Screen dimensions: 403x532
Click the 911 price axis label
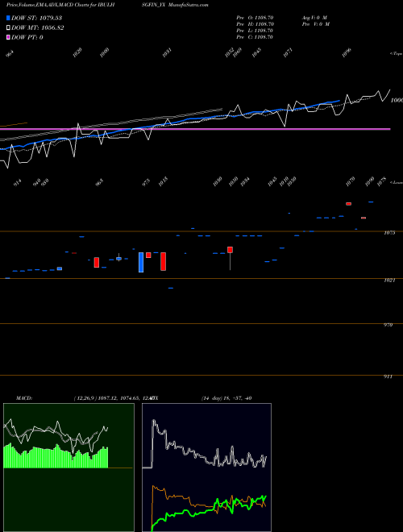(388, 376)
